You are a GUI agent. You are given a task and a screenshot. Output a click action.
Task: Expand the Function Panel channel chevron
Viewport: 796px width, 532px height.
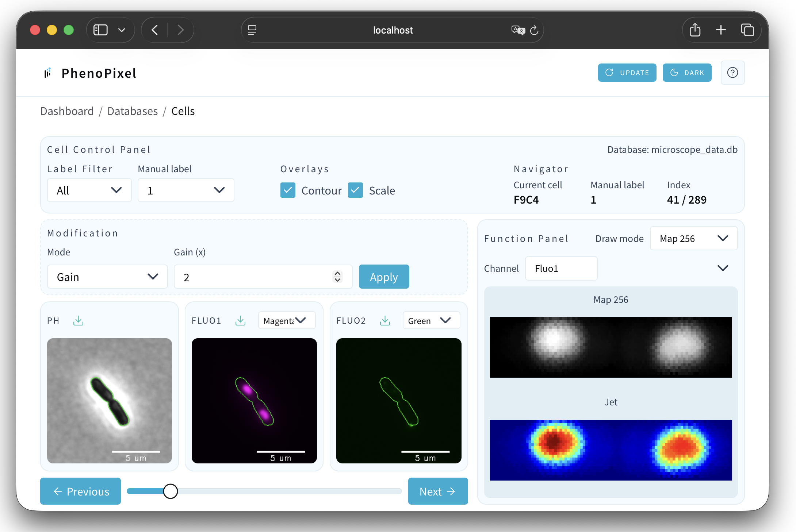[x=723, y=268]
